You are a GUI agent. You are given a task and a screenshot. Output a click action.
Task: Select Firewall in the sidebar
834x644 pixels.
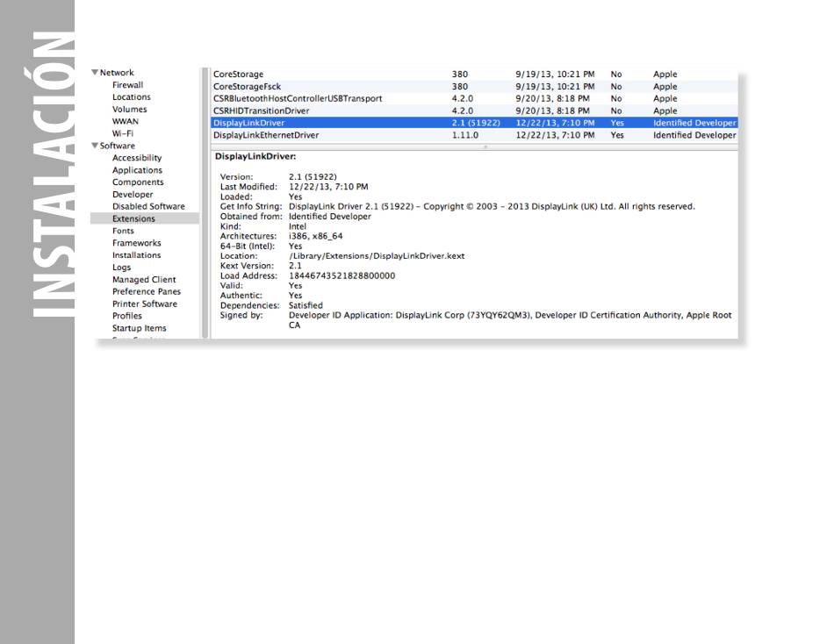[127, 85]
